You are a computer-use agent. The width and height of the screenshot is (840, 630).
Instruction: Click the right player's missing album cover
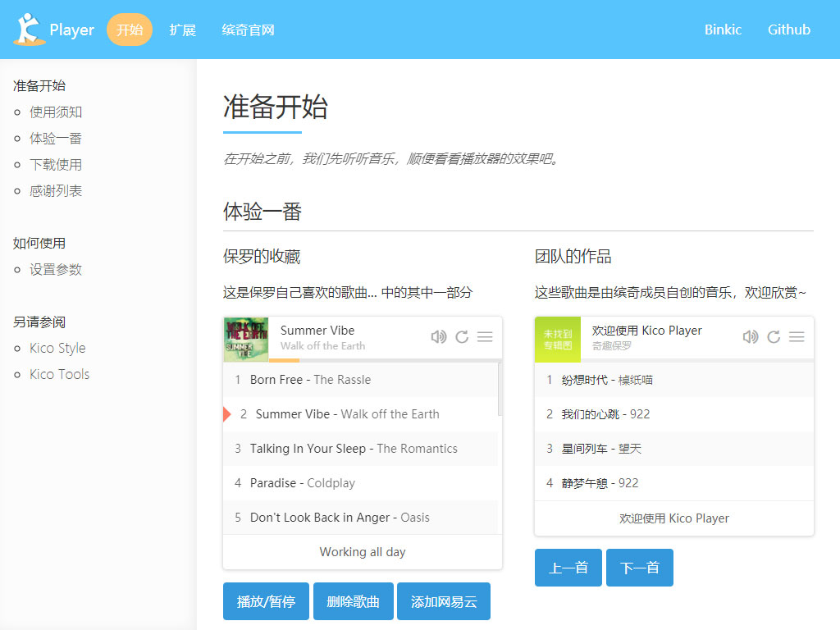(558, 339)
